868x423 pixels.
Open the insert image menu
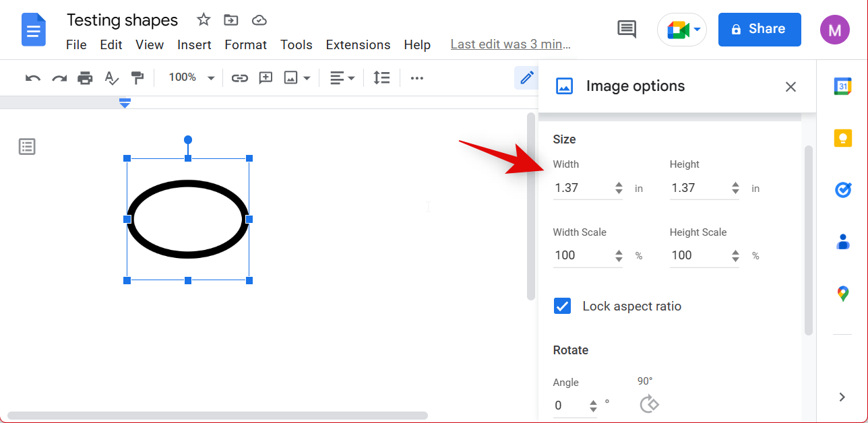(x=297, y=78)
